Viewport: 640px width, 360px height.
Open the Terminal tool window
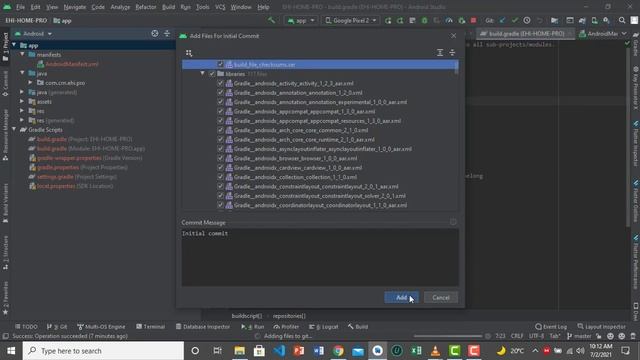151,327
